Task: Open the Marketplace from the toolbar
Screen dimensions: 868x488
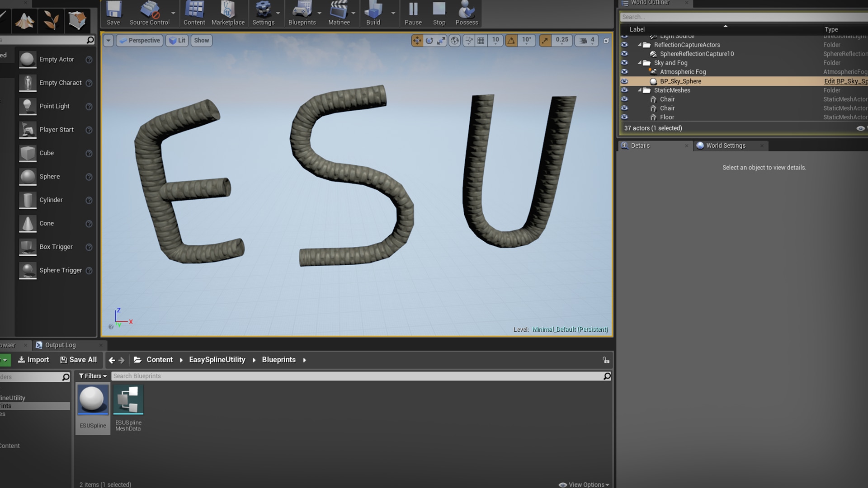Action: click(x=228, y=14)
